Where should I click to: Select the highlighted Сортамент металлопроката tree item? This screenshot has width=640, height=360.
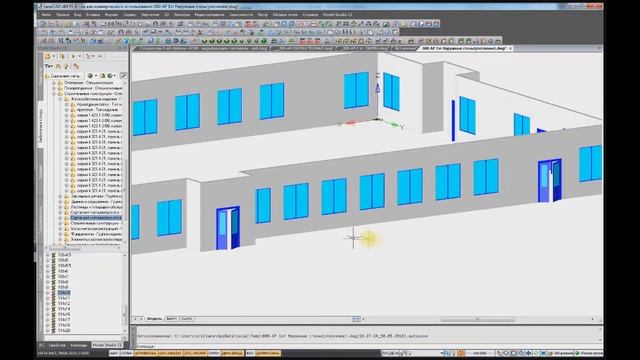click(x=96, y=218)
